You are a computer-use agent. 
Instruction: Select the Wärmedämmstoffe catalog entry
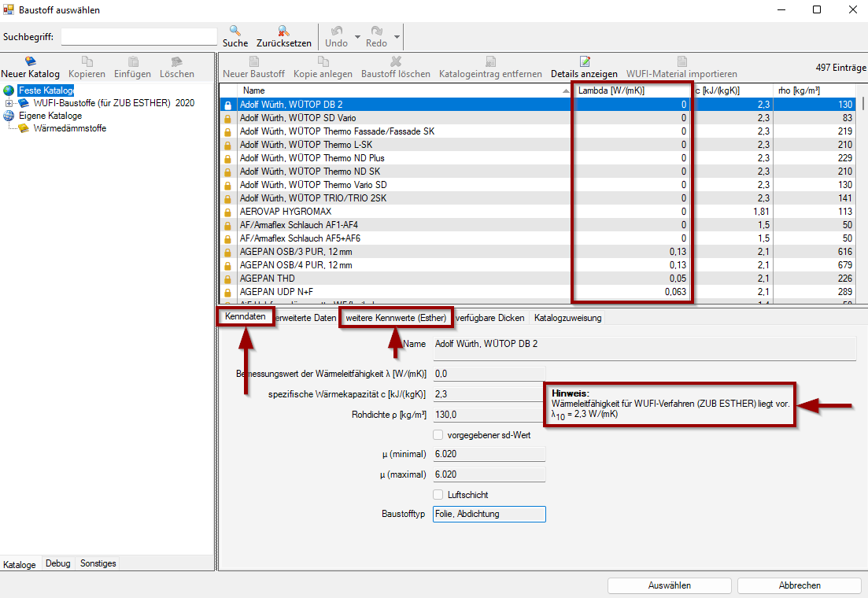point(69,128)
